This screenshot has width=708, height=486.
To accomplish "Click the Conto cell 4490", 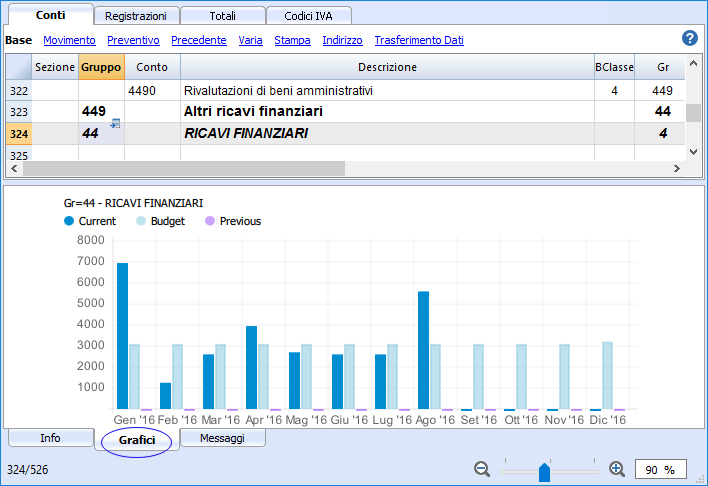I will click(x=152, y=91).
